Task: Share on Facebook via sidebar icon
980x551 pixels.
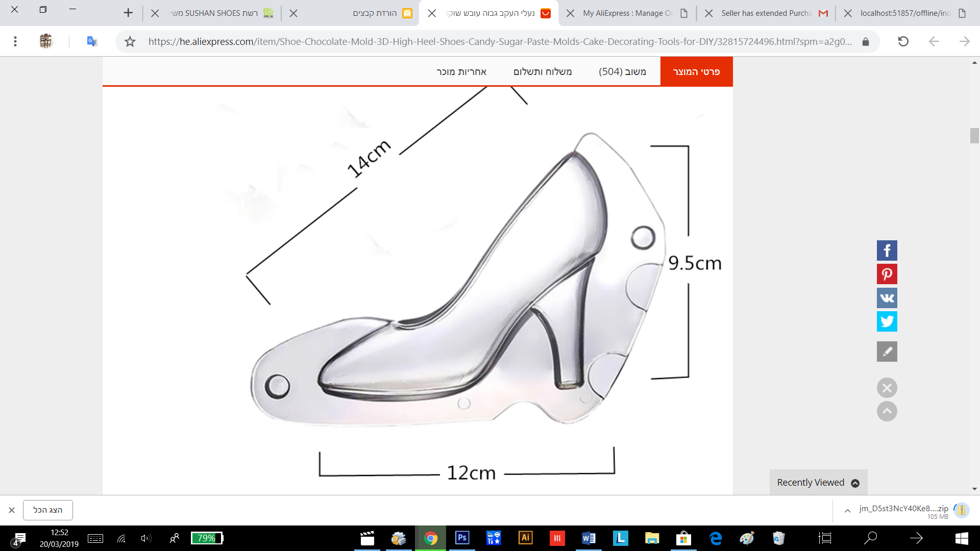Action: 887,251
